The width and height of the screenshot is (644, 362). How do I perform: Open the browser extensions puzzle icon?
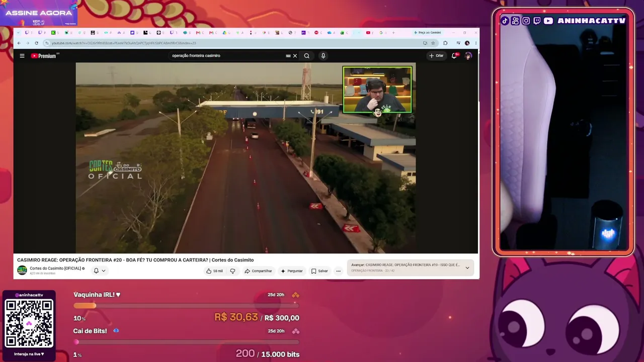click(445, 43)
